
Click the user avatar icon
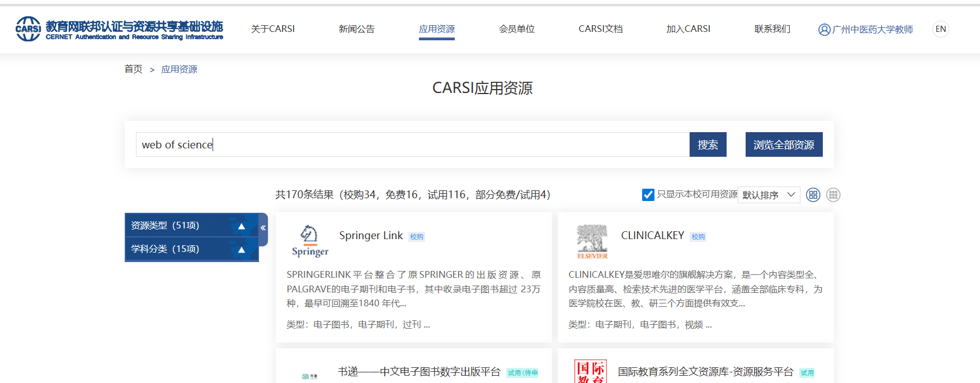[x=824, y=30]
